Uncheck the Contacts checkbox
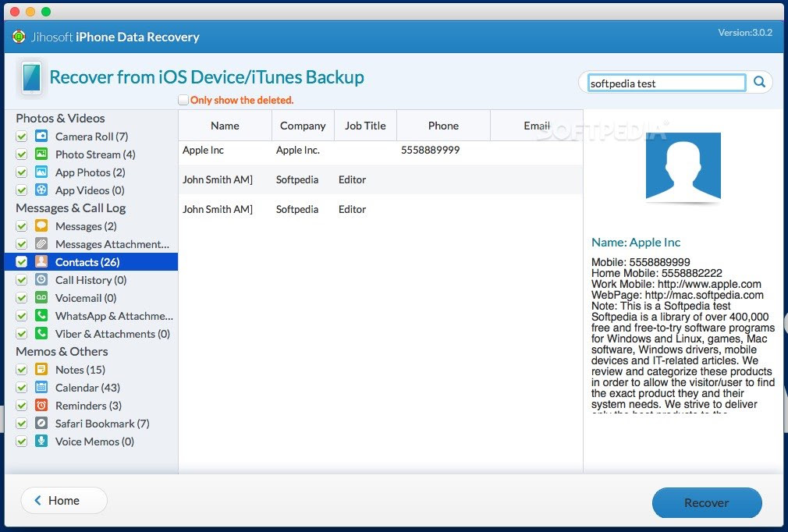 22,262
